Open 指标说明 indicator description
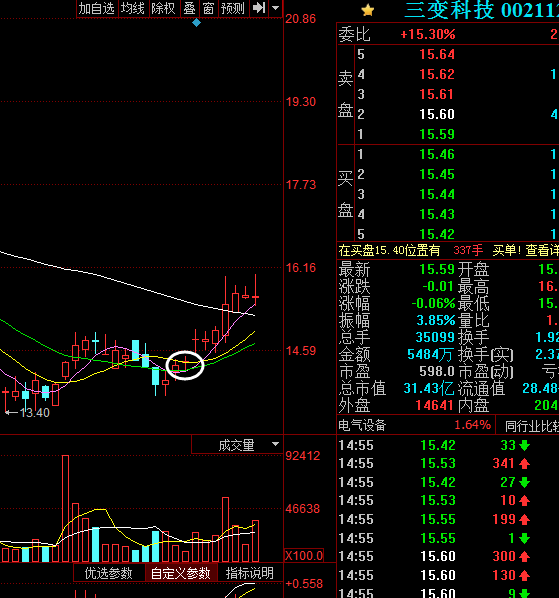 click(250, 573)
